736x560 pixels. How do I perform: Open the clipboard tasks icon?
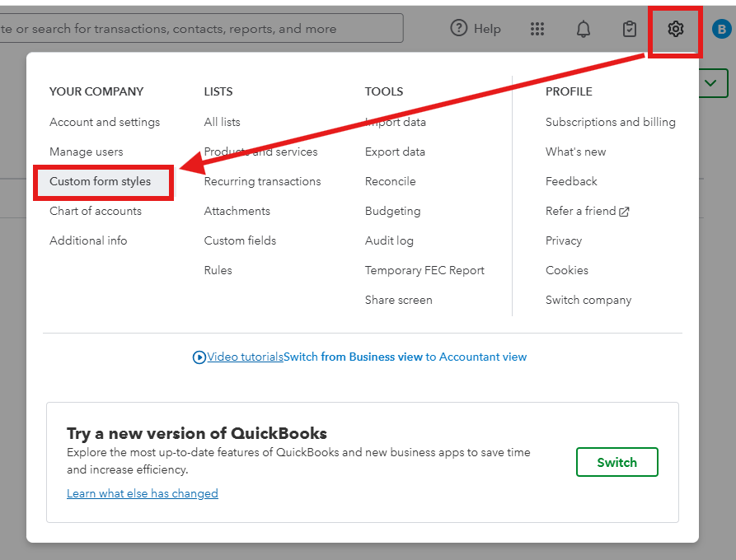pos(630,30)
